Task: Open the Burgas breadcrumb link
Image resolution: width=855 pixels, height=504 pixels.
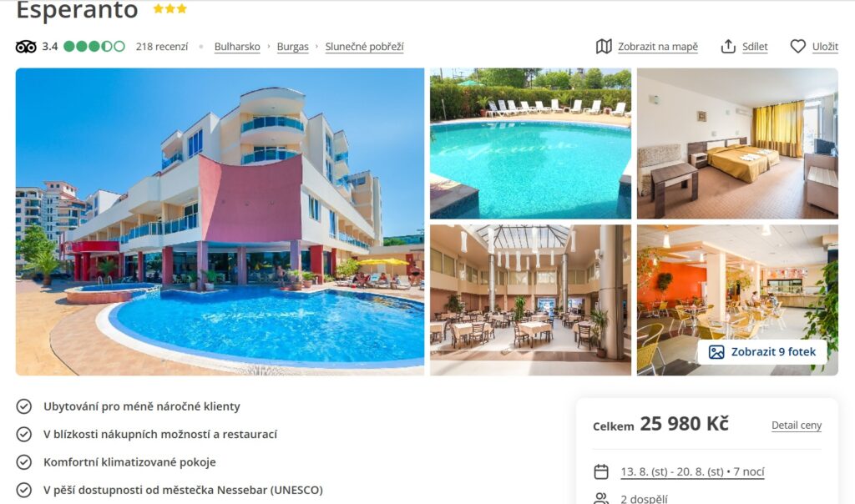Action: 293,47
